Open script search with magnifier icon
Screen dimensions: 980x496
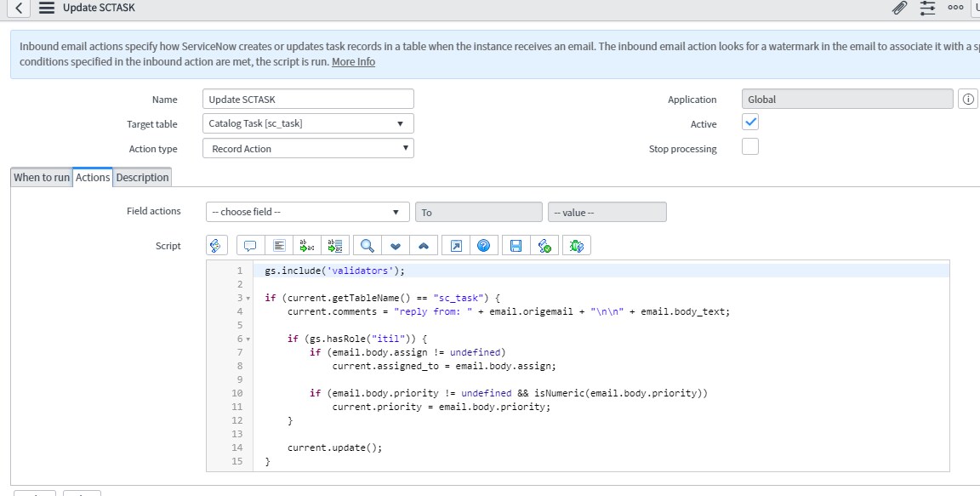(367, 246)
